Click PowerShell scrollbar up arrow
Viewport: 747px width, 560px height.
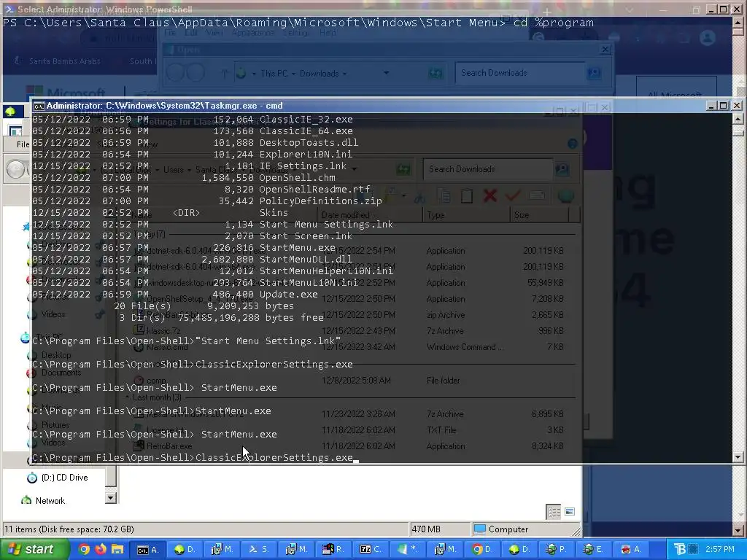pyautogui.click(x=738, y=23)
